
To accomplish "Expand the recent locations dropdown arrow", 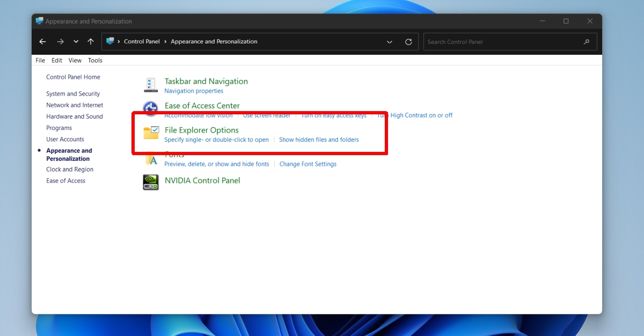I will pos(76,42).
